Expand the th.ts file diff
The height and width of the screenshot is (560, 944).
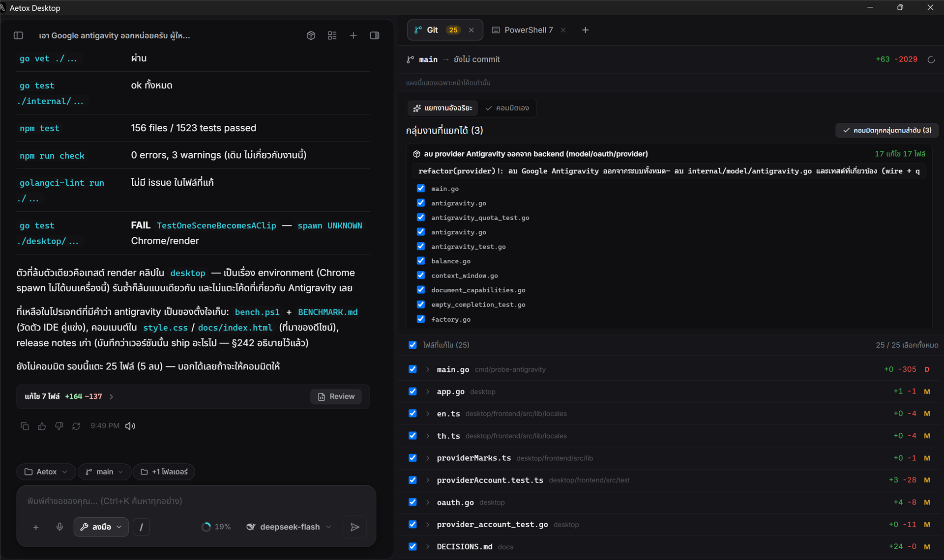click(x=428, y=436)
